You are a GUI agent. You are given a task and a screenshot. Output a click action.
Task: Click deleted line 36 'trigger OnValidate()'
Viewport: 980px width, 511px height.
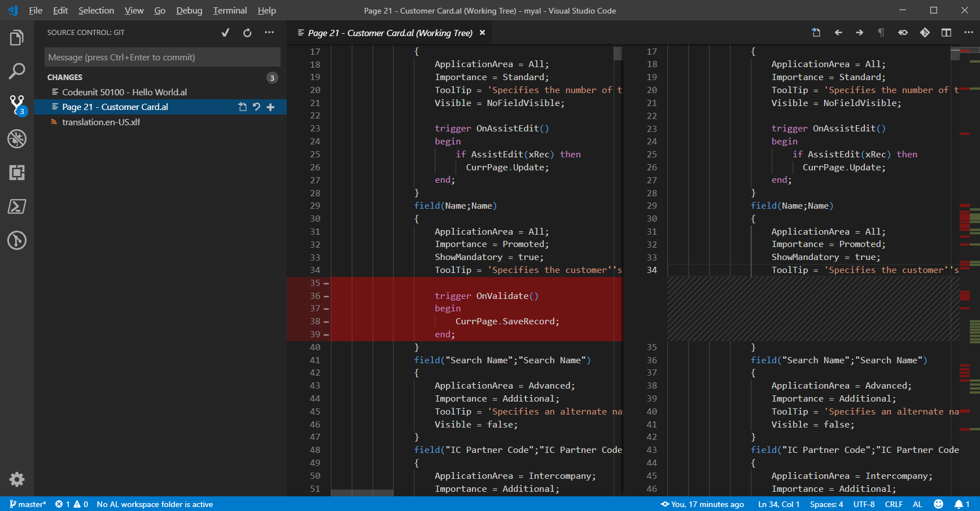(x=487, y=296)
